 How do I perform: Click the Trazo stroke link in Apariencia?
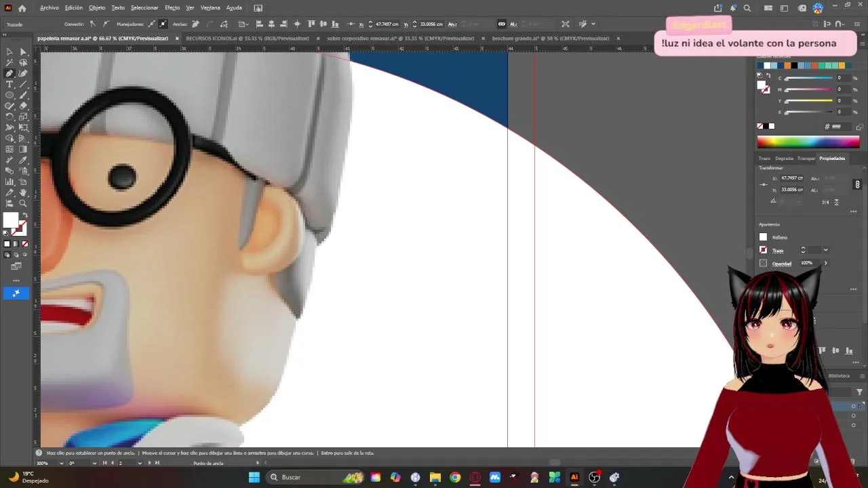click(778, 251)
